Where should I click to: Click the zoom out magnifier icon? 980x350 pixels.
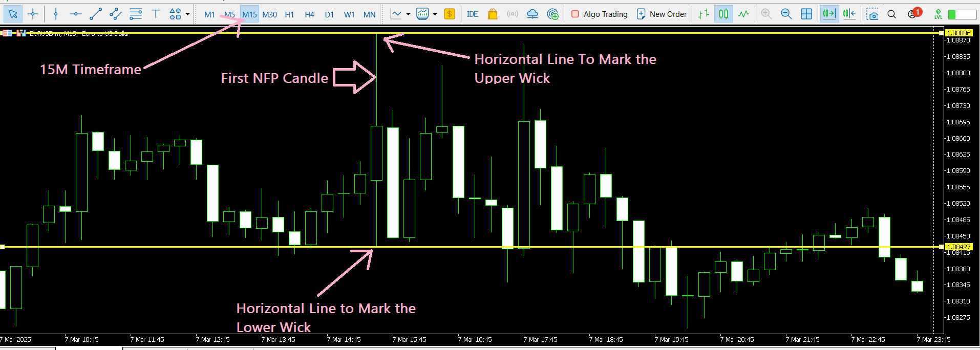[786, 14]
